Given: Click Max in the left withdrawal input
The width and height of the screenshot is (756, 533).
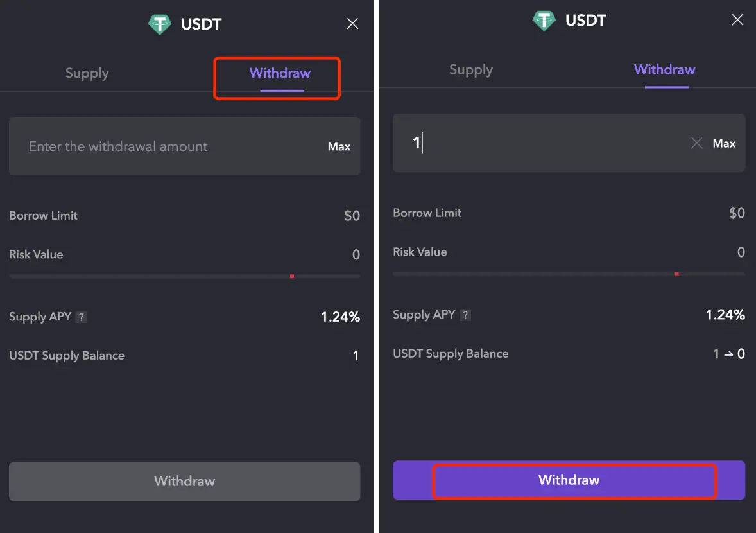Looking at the screenshot, I should (x=339, y=146).
